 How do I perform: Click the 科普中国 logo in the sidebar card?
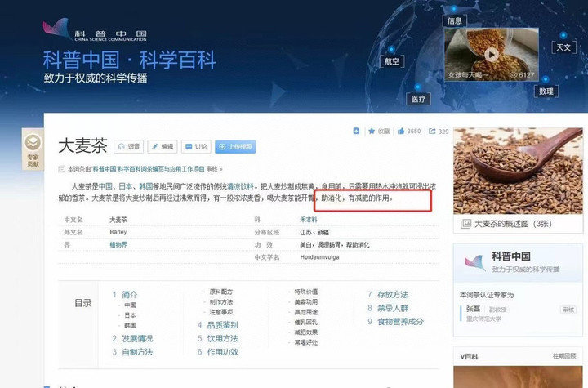474,261
